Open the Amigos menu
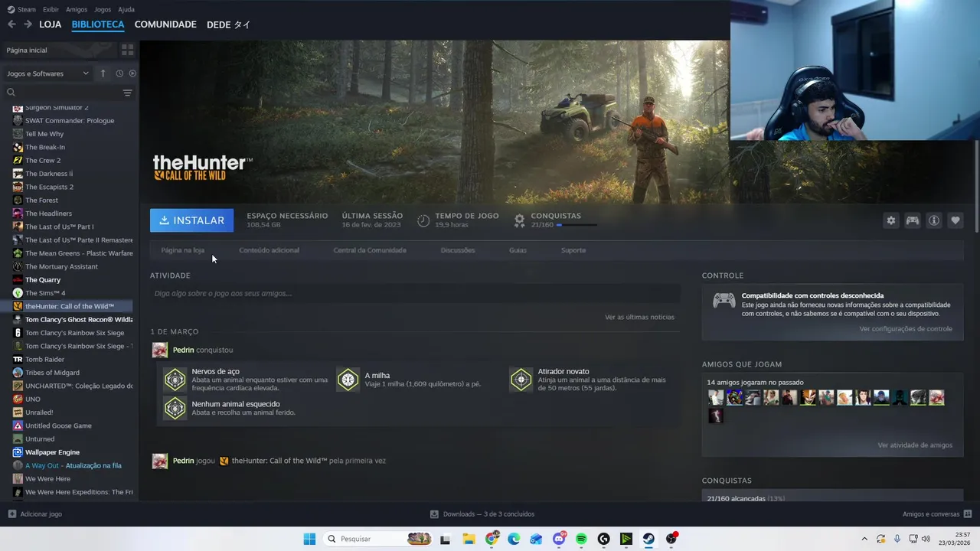The height and width of the screenshot is (551, 980). (77, 9)
